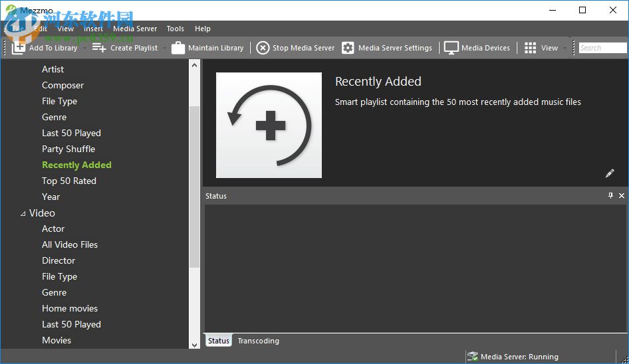Click the View grid icon

[530, 48]
